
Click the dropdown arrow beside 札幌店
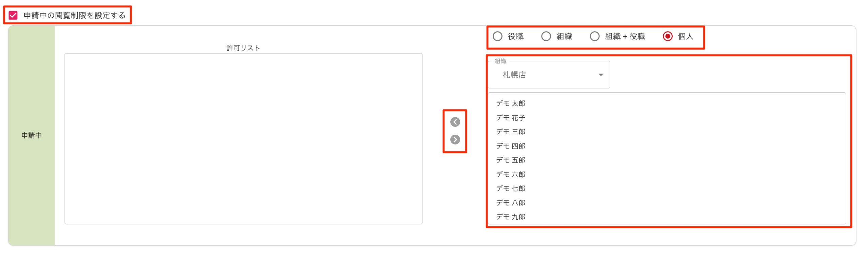pyautogui.click(x=600, y=75)
